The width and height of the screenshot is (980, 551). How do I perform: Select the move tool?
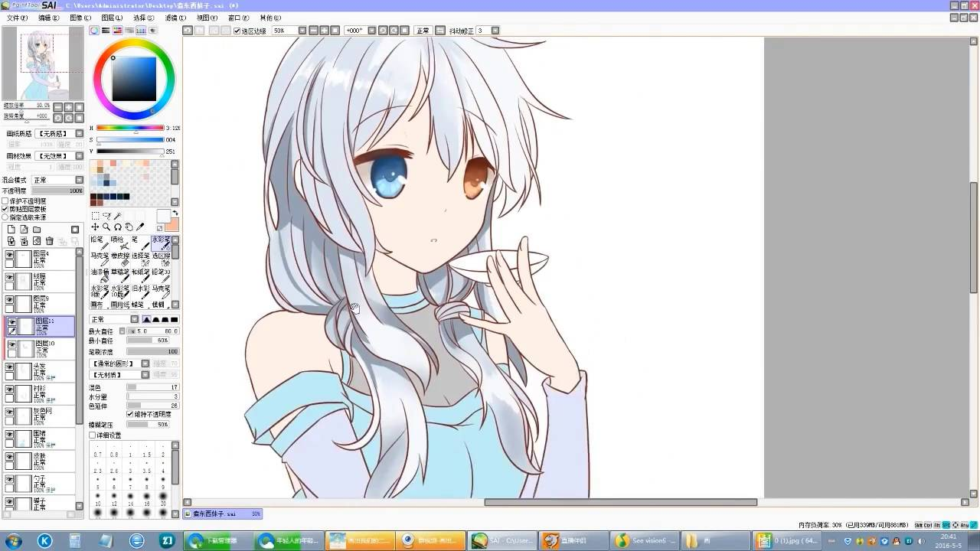click(95, 227)
